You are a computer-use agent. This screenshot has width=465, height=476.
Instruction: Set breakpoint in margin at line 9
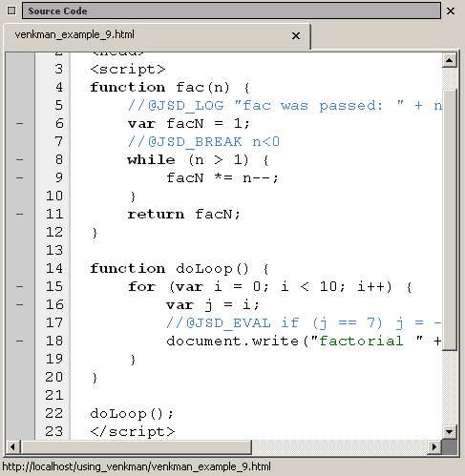(x=20, y=177)
